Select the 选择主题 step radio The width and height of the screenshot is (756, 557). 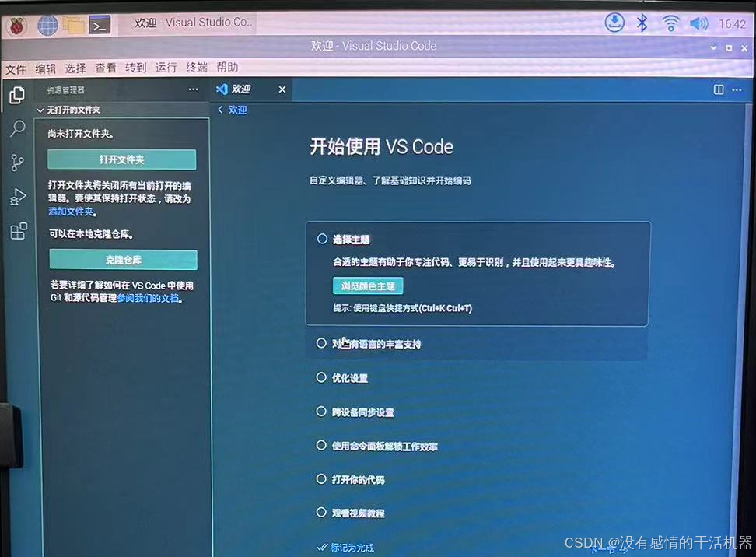322,239
